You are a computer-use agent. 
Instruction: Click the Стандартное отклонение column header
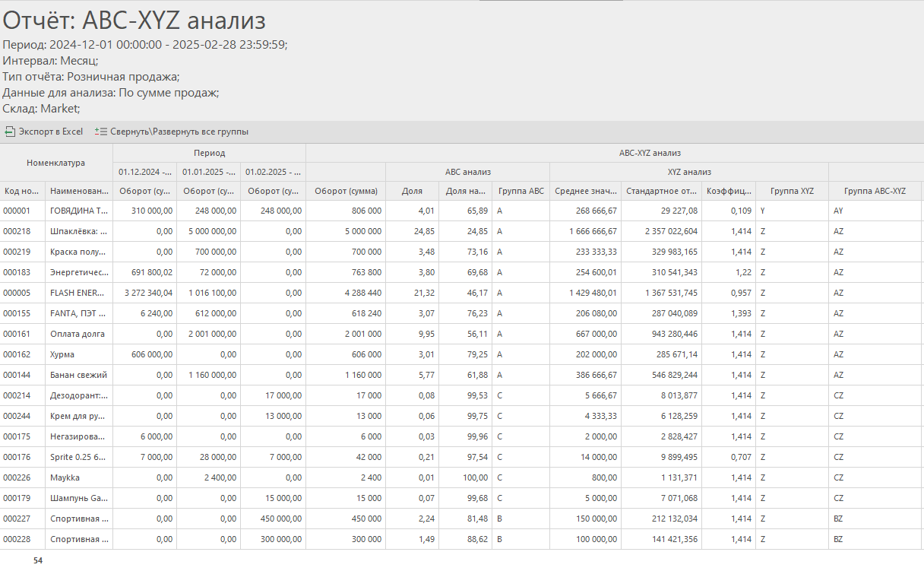(660, 191)
